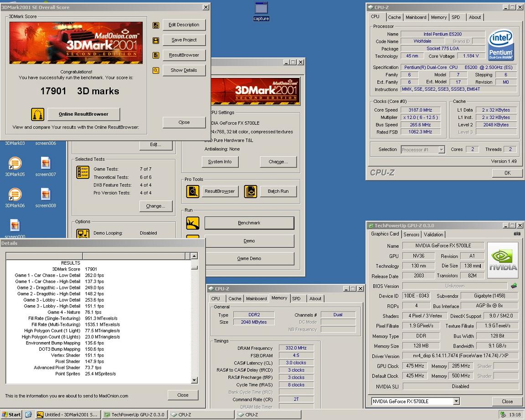Click the Core Speed 3187.0 MHz field
The height and width of the screenshot is (420, 525).
point(420,110)
